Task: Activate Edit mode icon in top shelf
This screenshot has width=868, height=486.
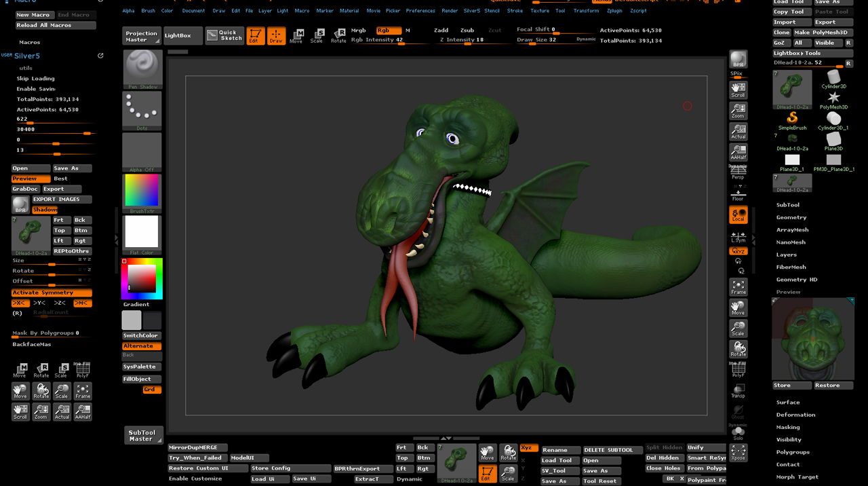Action: (256, 36)
